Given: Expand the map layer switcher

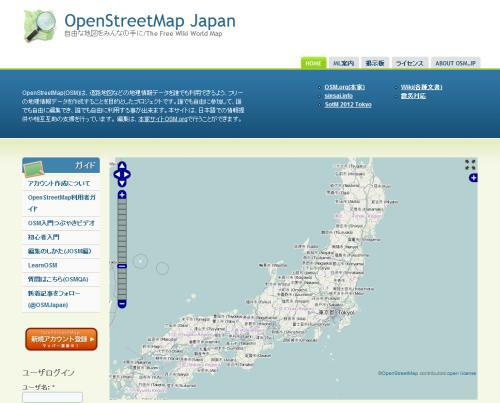Looking at the screenshot, I should click(x=473, y=178).
